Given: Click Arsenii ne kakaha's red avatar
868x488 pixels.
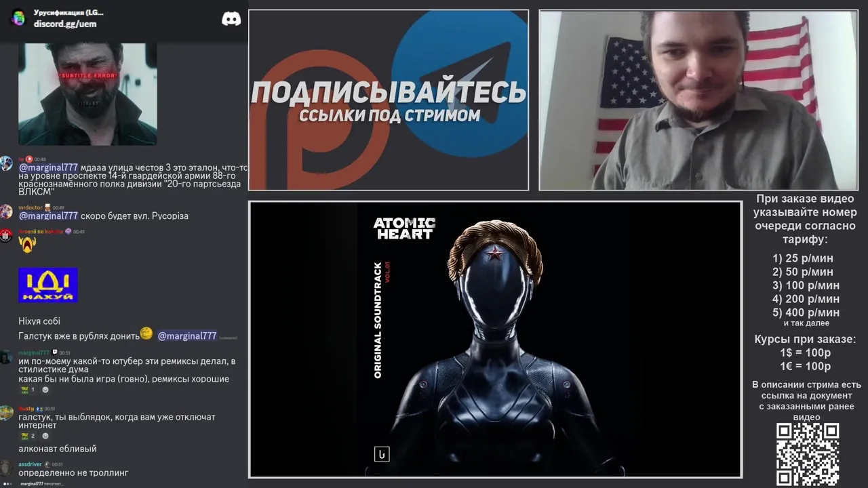Looking at the screenshot, I should pyautogui.click(x=6, y=235).
